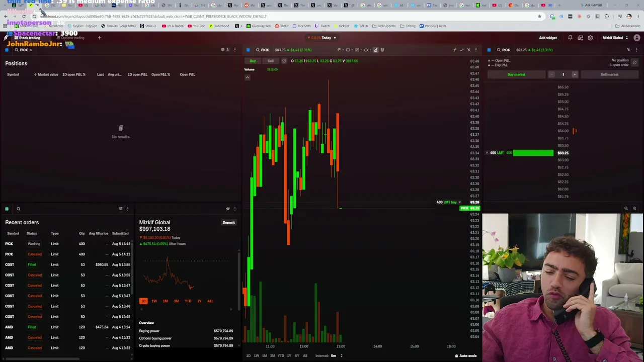Select 1W range on portfolio chart

[x=154, y=301]
